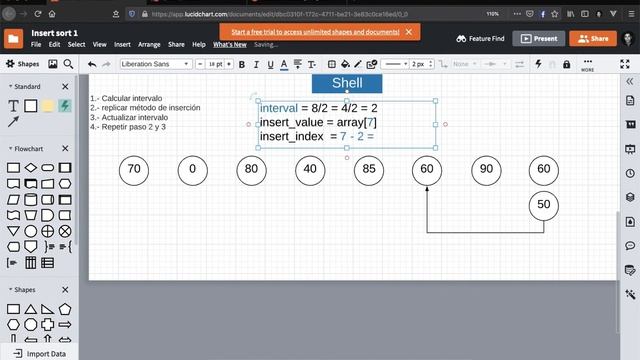Collapse the right sidebar panel
640x360 pixels.
pyautogui.click(x=630, y=81)
